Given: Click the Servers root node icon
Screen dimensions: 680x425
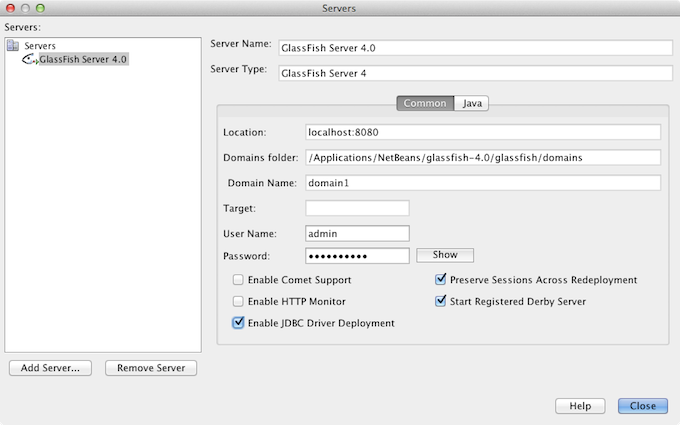Looking at the screenshot, I should 14,45.
